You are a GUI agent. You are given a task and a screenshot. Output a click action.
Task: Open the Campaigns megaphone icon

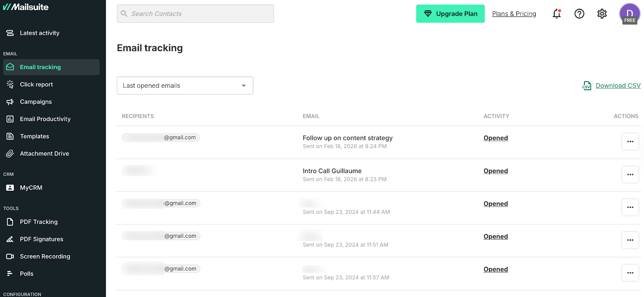(x=10, y=102)
